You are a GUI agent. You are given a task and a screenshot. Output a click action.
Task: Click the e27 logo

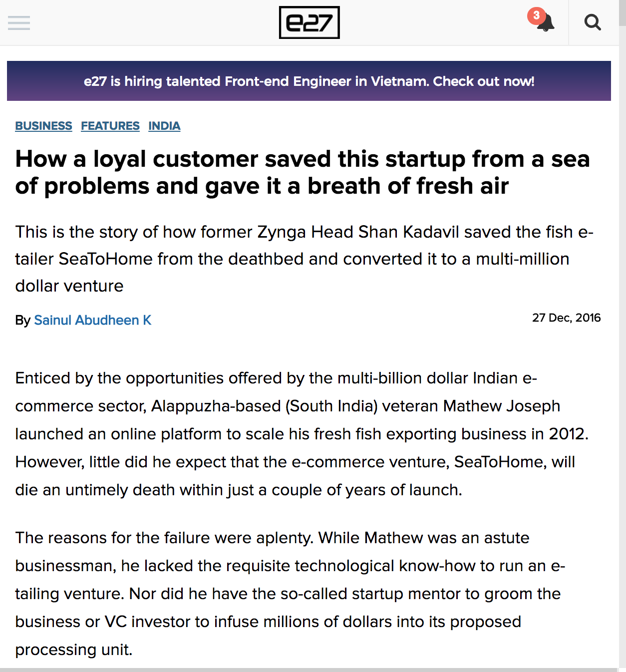point(309,22)
